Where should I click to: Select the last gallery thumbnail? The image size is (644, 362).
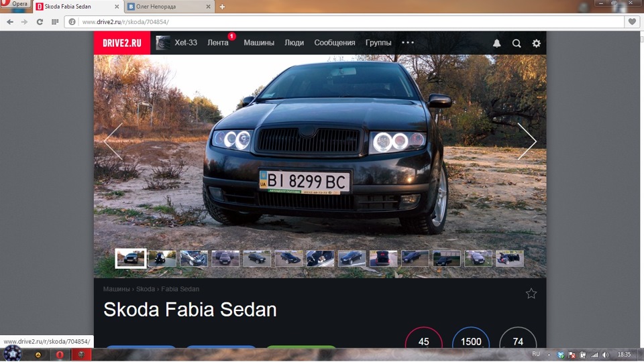[x=510, y=259]
